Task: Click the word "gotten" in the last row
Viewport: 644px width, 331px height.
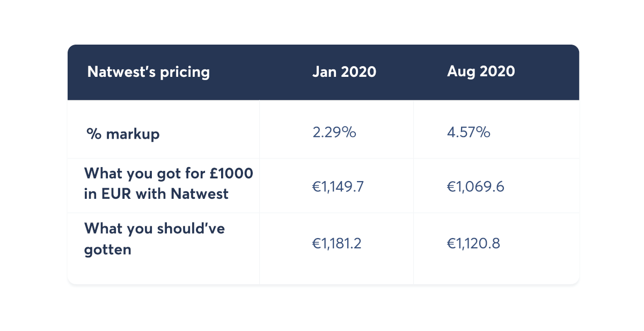Action: pos(108,250)
